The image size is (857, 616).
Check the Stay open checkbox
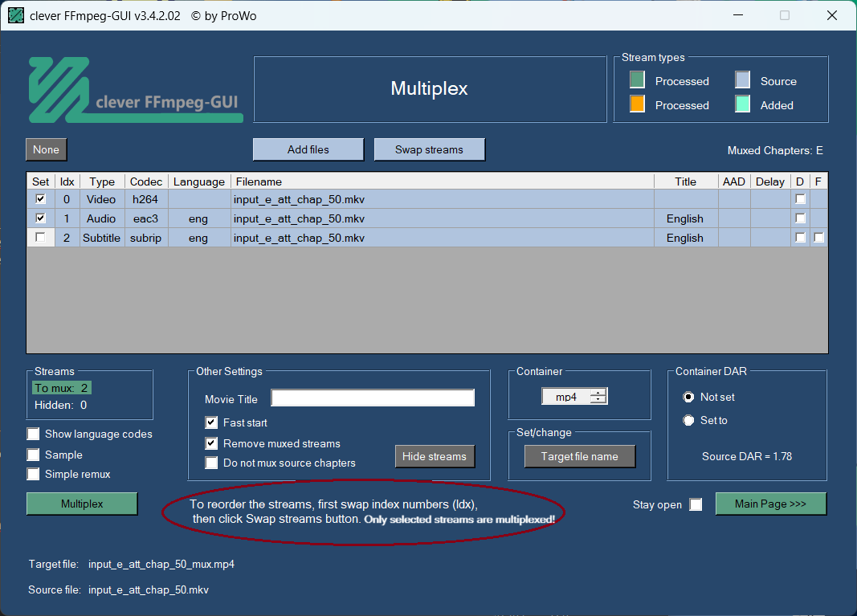click(x=696, y=504)
